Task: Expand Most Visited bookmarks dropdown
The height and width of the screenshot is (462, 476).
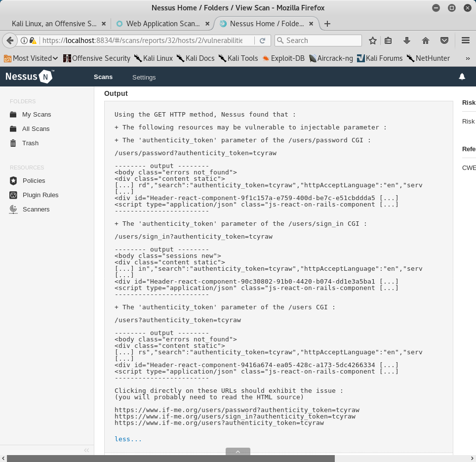Action: [x=31, y=58]
